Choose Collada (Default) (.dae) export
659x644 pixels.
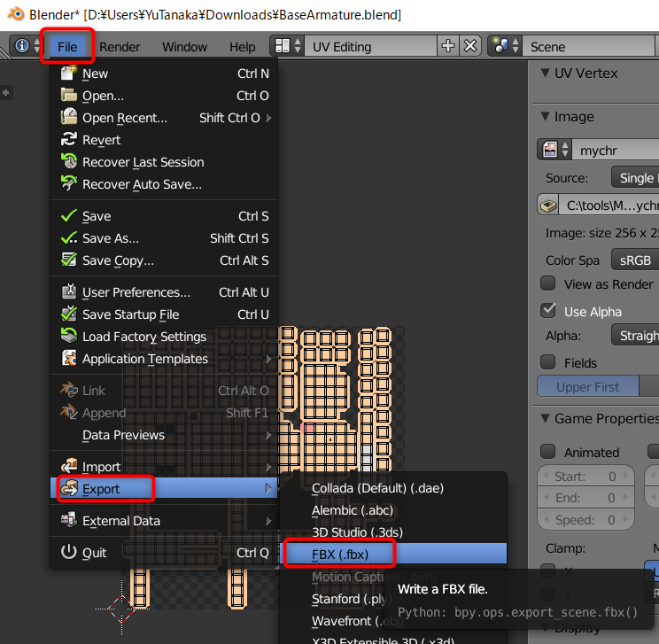[393, 488]
